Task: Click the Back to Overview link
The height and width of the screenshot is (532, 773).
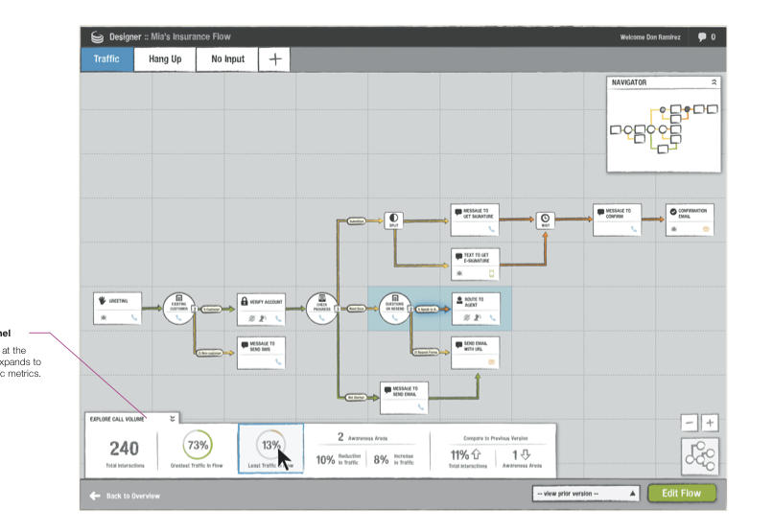Action: 133,496
